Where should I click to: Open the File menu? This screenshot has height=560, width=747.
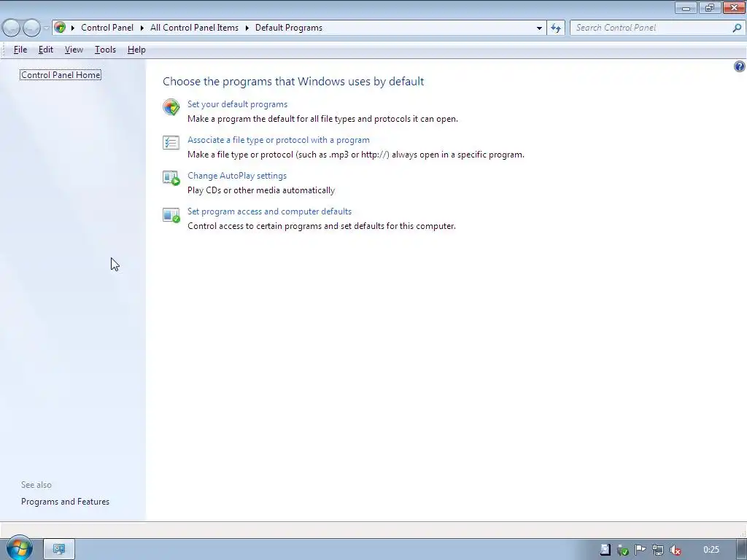(x=20, y=50)
